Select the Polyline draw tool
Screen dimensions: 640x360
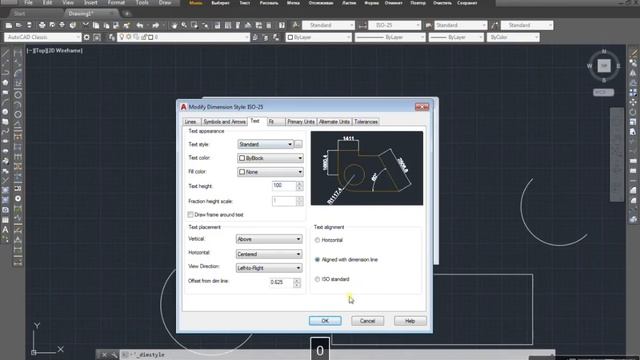(5, 73)
